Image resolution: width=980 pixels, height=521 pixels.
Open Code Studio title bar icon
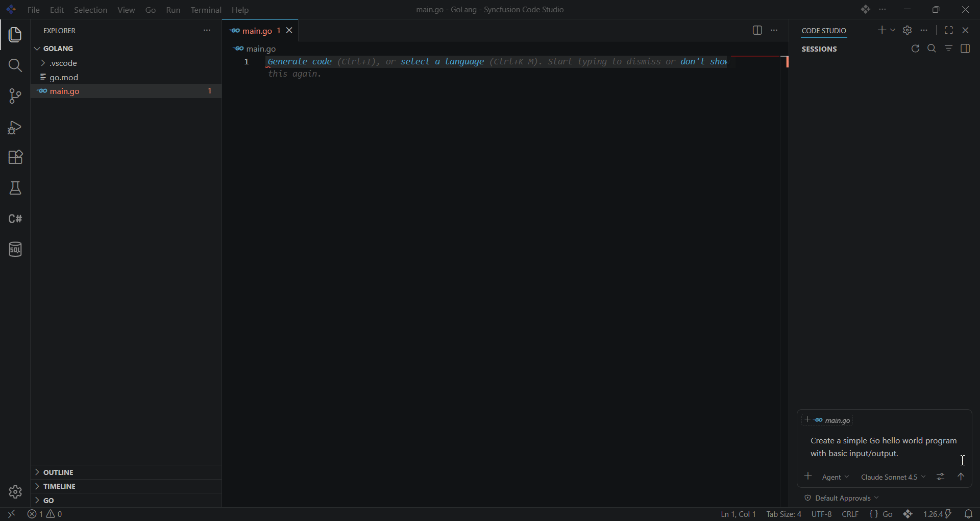pos(865,10)
